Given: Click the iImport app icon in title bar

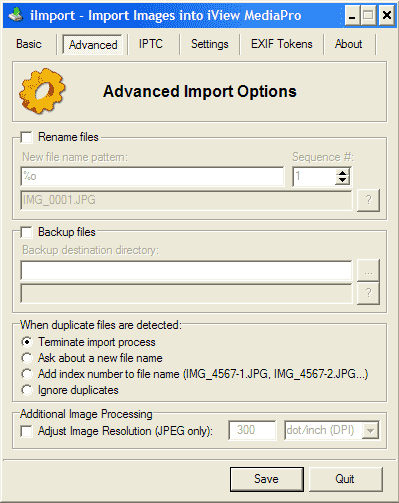Looking at the screenshot, I should point(16,15).
